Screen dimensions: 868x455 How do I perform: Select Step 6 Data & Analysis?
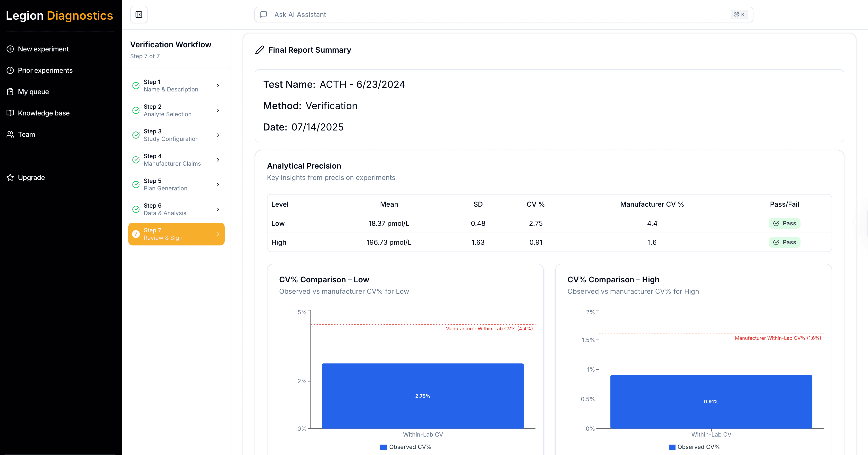(176, 209)
